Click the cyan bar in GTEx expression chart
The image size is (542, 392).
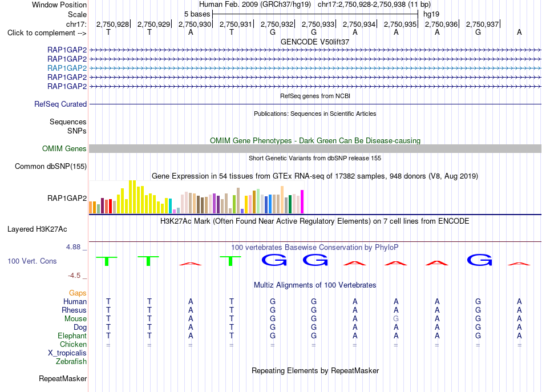point(170,205)
